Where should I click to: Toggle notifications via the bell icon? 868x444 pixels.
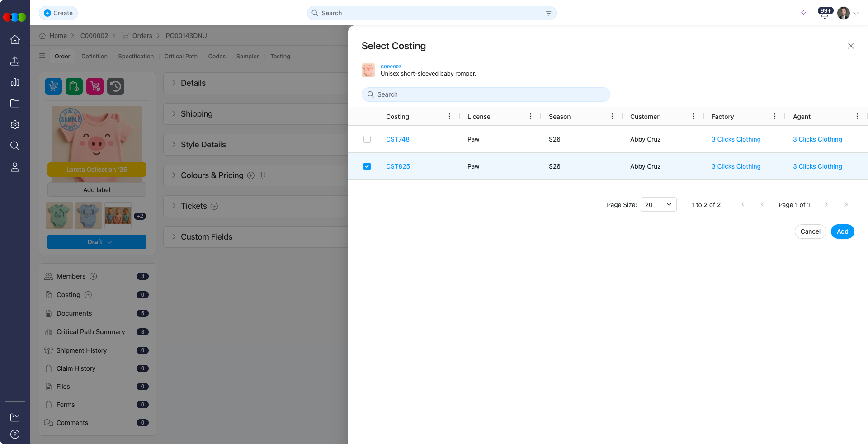pyautogui.click(x=824, y=14)
